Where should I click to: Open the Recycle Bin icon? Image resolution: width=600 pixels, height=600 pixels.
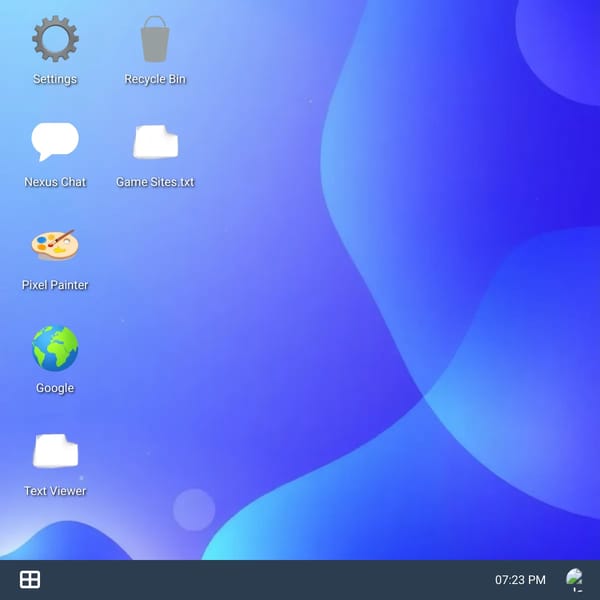[x=155, y=39]
